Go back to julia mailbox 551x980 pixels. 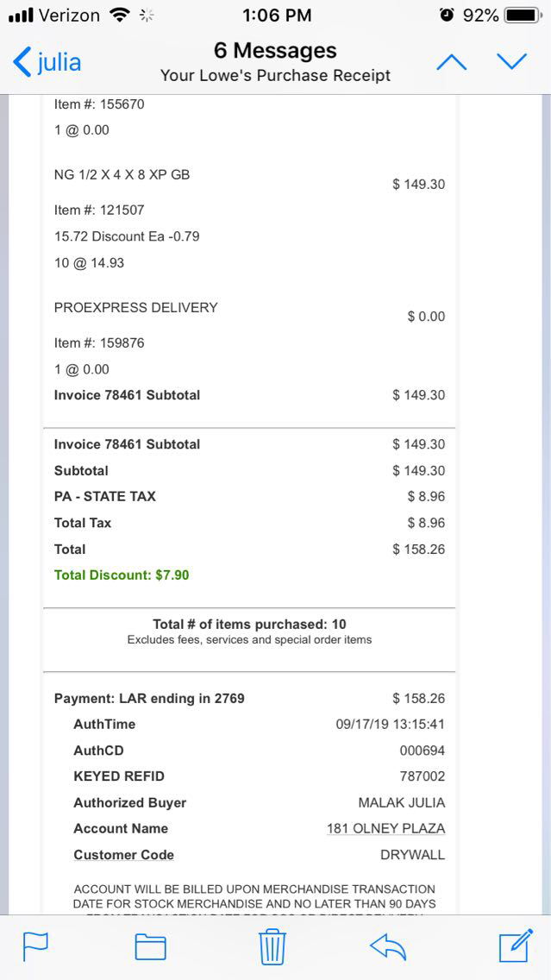tap(47, 62)
